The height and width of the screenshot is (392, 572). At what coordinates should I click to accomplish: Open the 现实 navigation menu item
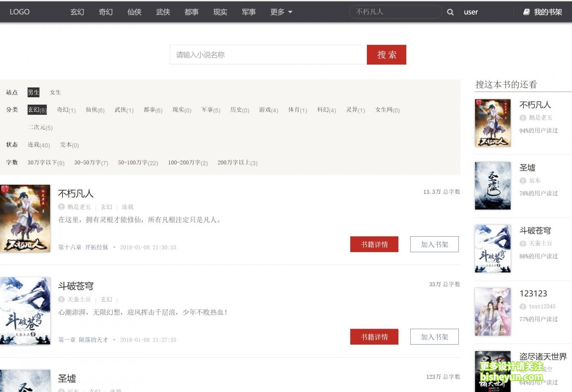[220, 12]
